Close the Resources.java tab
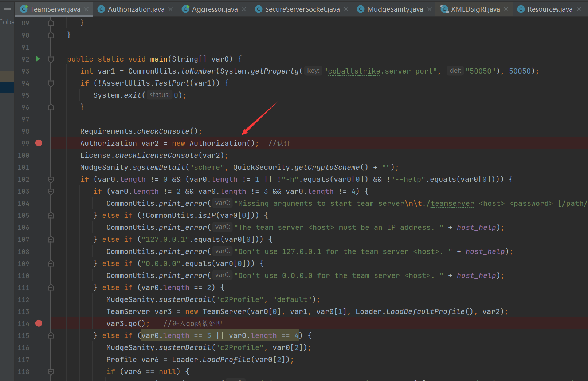Viewport: 588px width, 381px height. 579,9
